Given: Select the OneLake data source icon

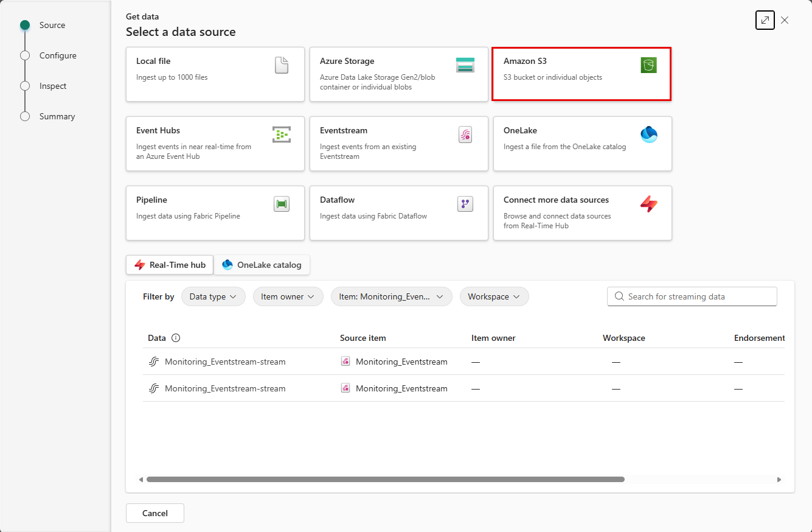Looking at the screenshot, I should tap(649, 135).
